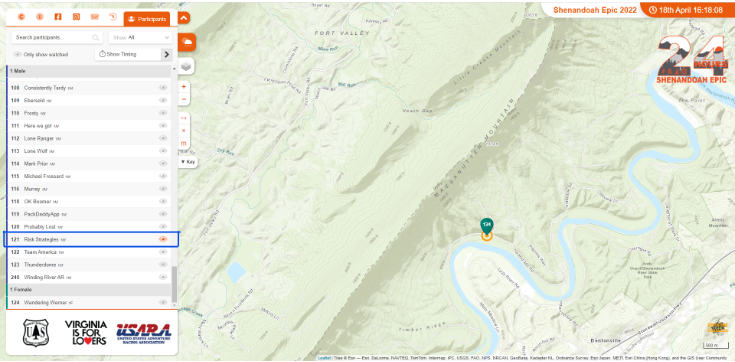
Task: Switch to the Participants tab
Action: (x=147, y=19)
